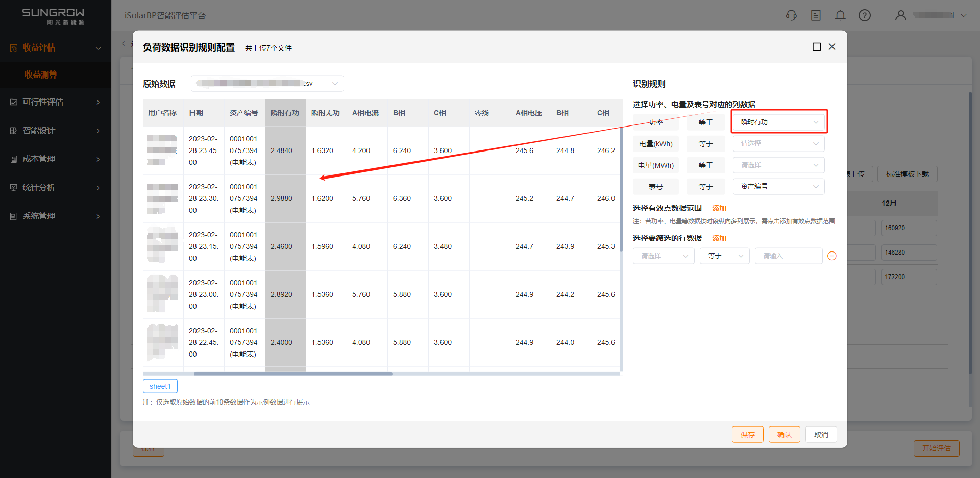
Task: Click the 保存 button in dialog
Action: pos(747,435)
